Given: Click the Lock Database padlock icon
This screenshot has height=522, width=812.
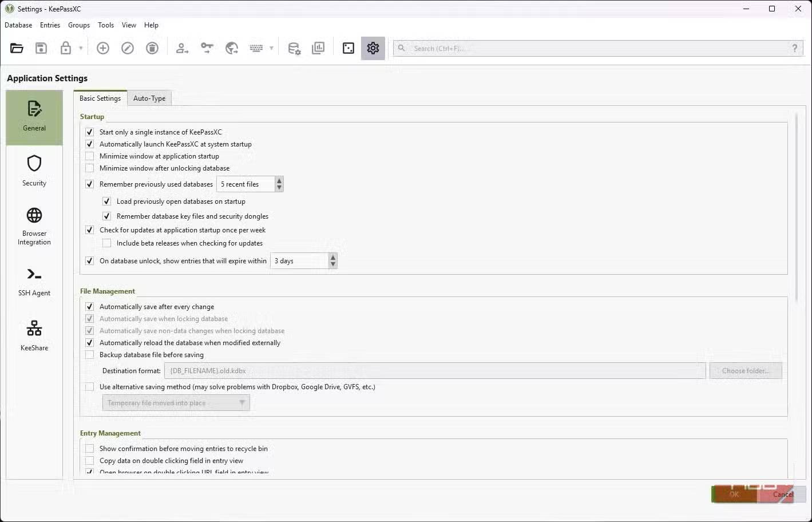Looking at the screenshot, I should 66,48.
